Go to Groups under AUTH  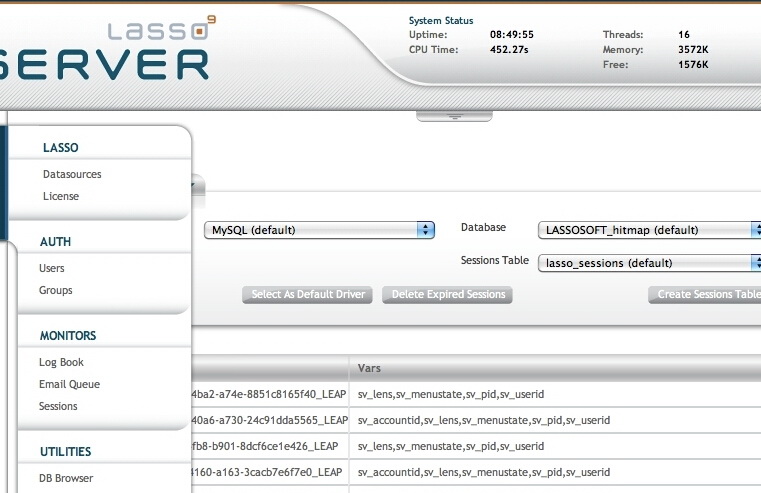click(55, 290)
